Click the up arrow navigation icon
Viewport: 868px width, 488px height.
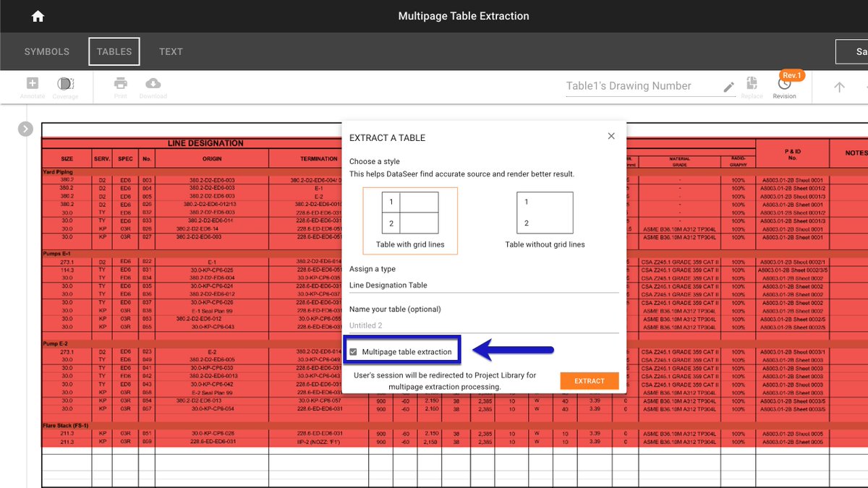pos(838,86)
